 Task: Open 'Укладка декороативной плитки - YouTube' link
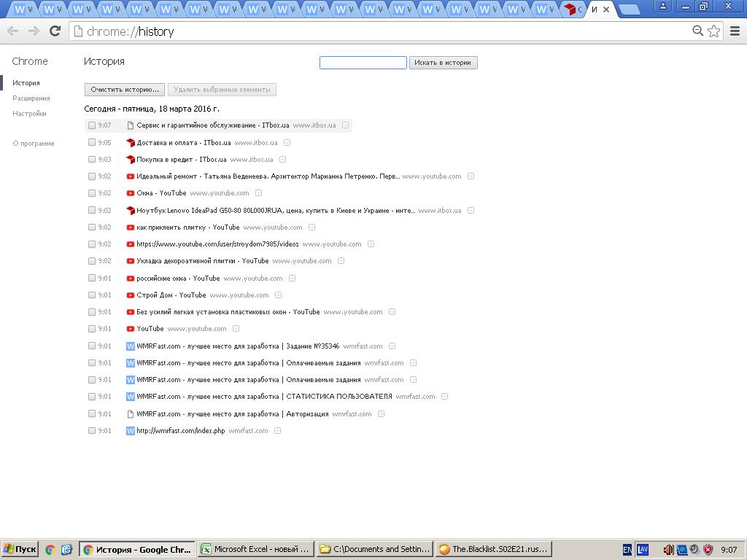[203, 261]
